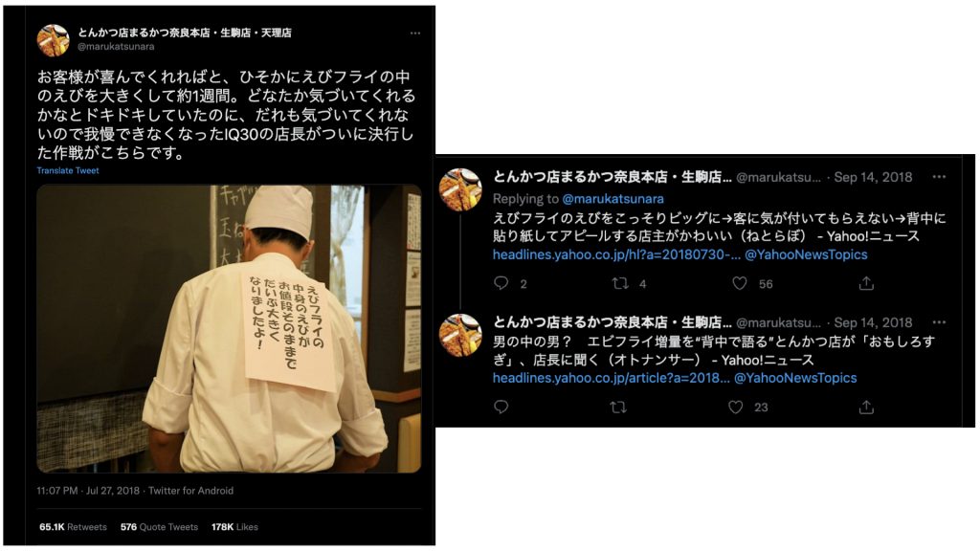Open @YahooNewsTopics mention in first reply

[806, 254]
